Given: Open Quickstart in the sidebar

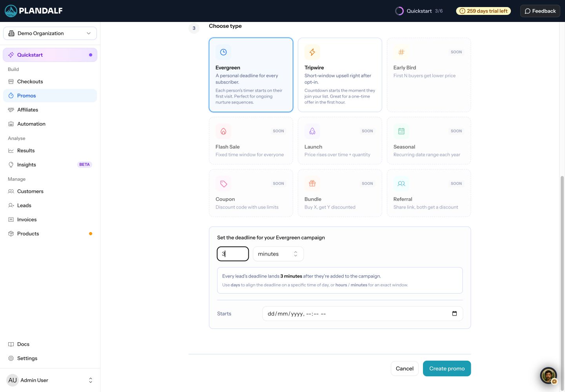Looking at the screenshot, I should click(x=50, y=55).
